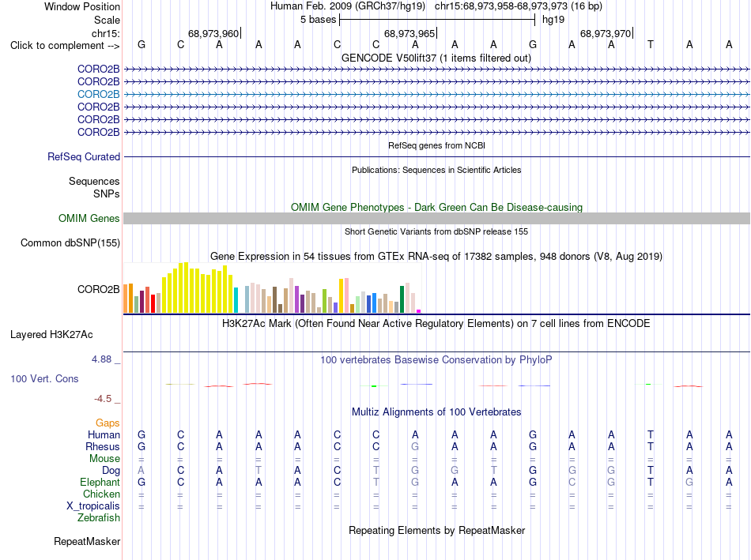Select the X_tropicalis species row label
The height and width of the screenshot is (560, 751).
(93, 506)
